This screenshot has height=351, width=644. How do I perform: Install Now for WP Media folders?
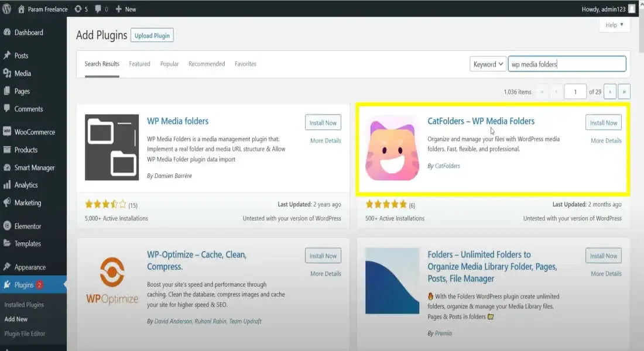pos(323,122)
